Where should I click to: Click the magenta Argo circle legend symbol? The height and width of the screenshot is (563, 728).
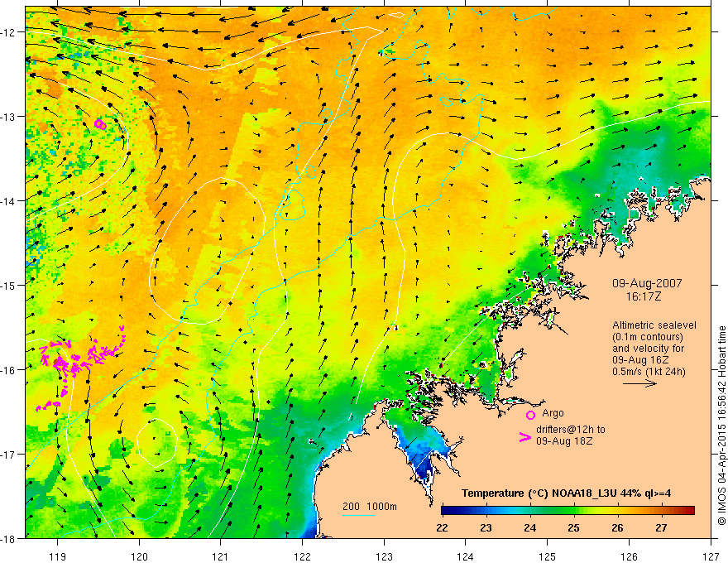coord(530,416)
